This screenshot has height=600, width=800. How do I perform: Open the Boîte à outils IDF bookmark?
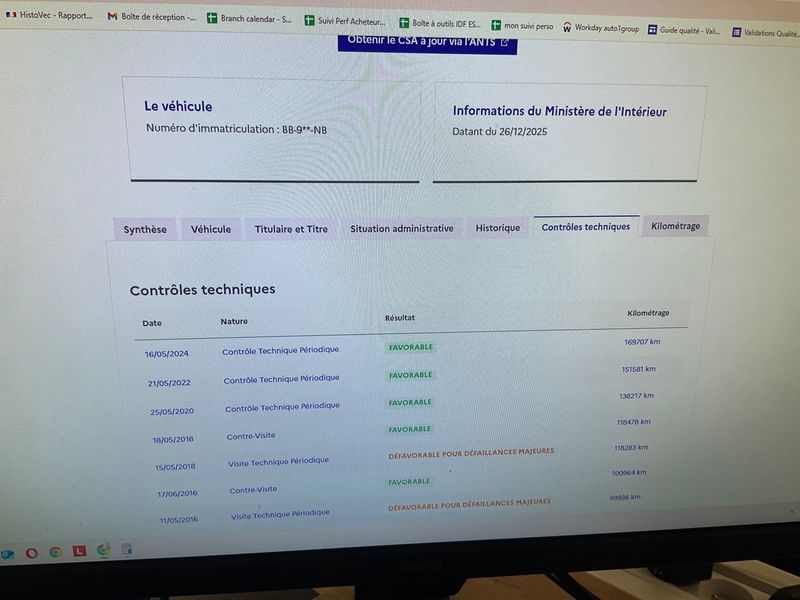[x=440, y=23]
